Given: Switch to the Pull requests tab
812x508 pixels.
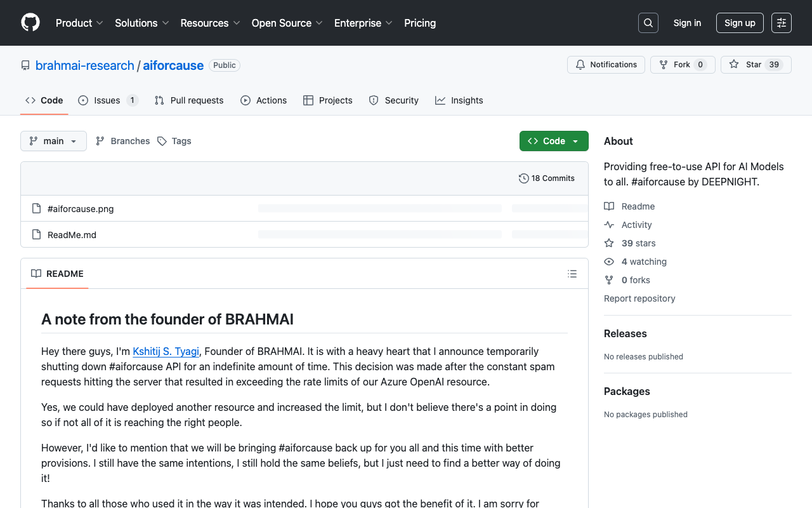Looking at the screenshot, I should pyautogui.click(x=189, y=100).
